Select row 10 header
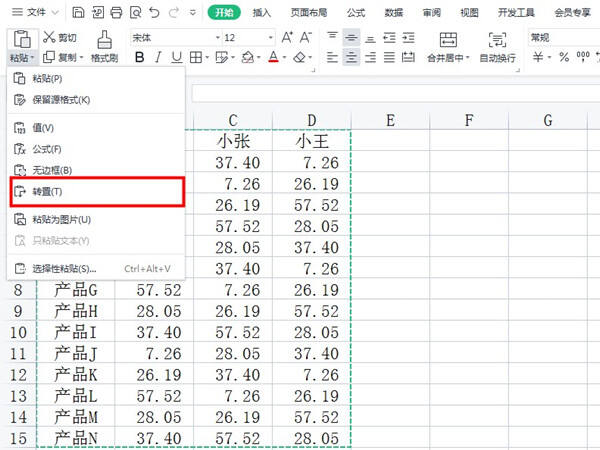Screen dimensions: 600x450 [18, 332]
